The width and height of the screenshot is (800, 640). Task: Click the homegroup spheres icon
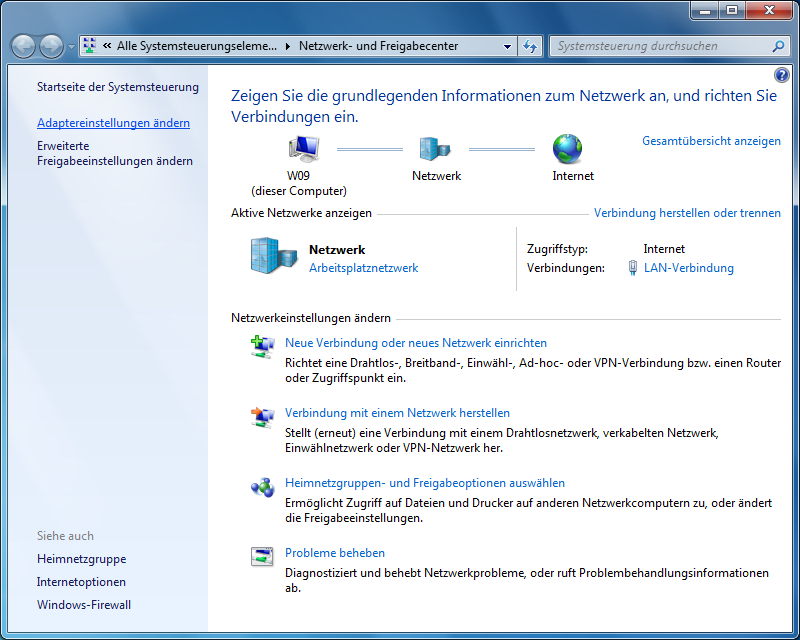[x=263, y=487]
